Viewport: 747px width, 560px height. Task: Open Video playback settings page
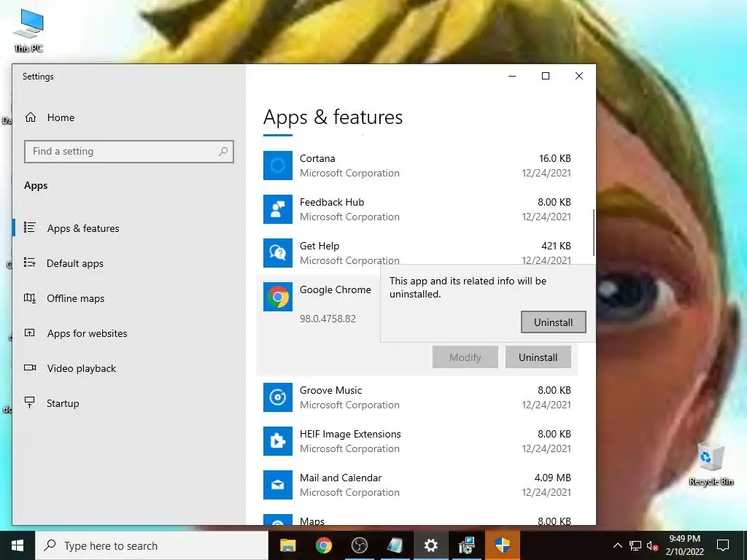(81, 368)
